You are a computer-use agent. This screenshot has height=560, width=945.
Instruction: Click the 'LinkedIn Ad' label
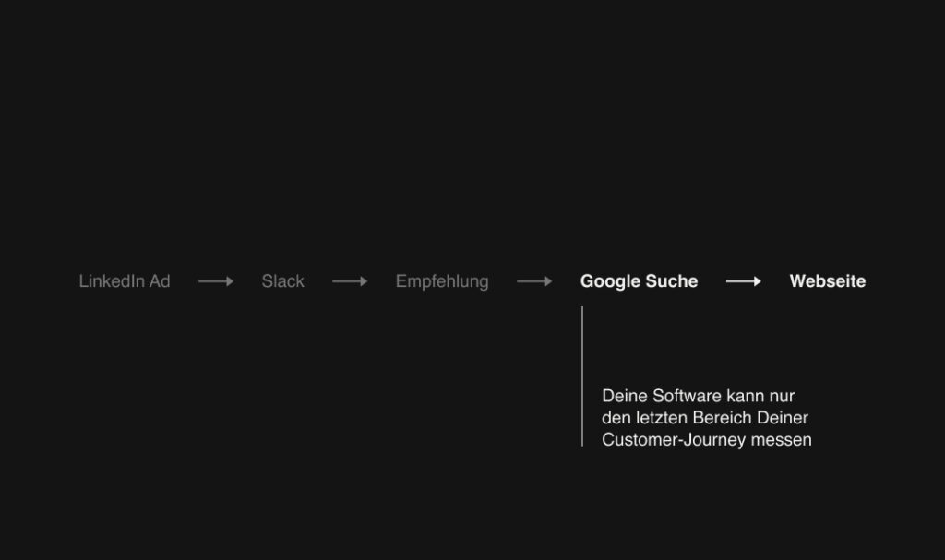pos(125,280)
